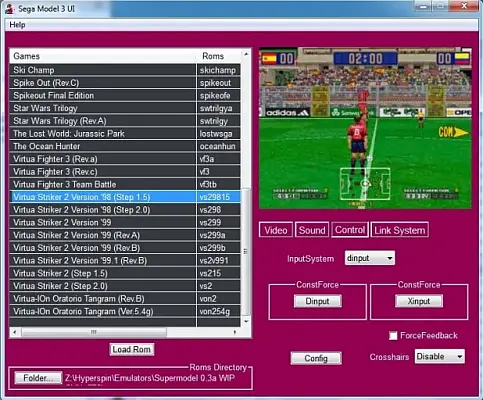Click the horizontal scroll left arrow

point(14,332)
